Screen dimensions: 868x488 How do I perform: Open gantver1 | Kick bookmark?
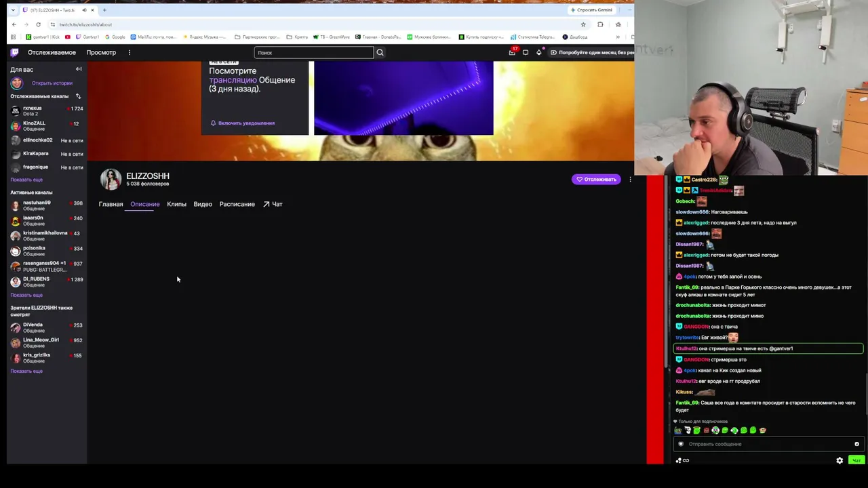(41, 37)
